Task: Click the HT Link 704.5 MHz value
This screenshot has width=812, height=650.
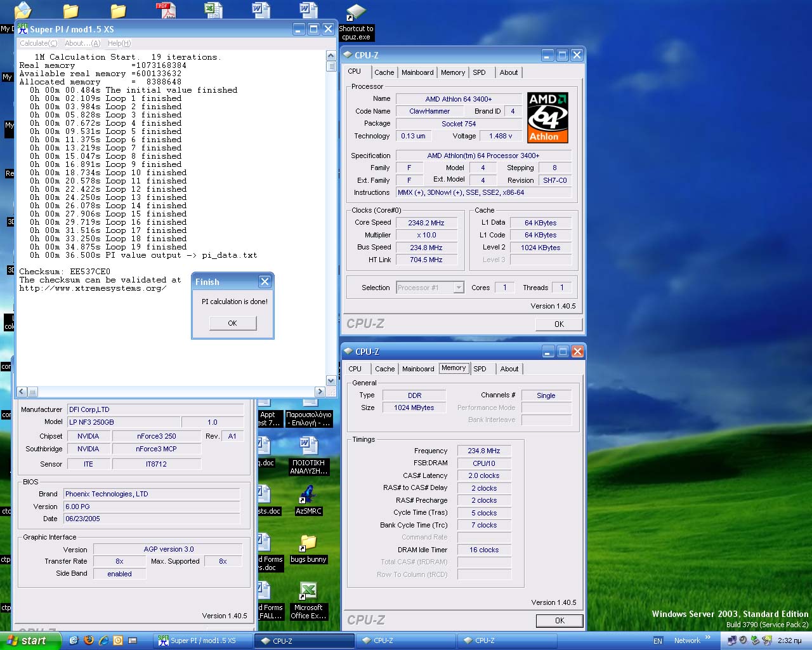Action: pyautogui.click(x=426, y=260)
